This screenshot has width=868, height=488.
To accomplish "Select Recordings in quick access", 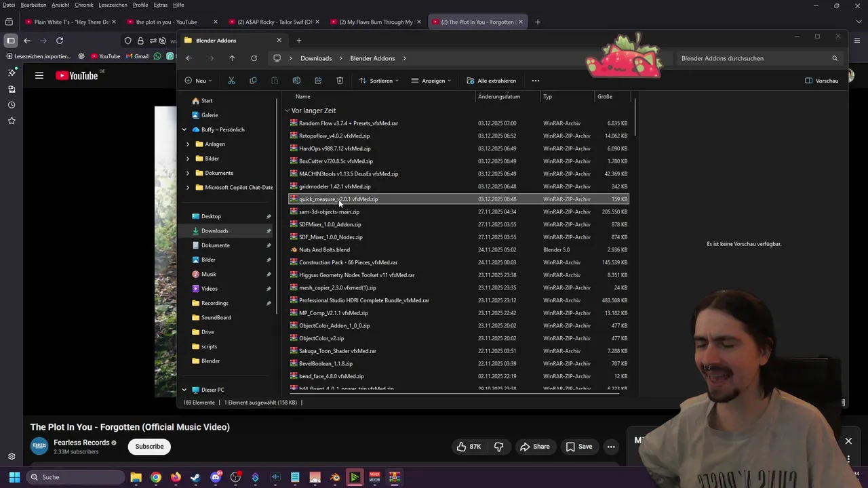I will coord(215,303).
